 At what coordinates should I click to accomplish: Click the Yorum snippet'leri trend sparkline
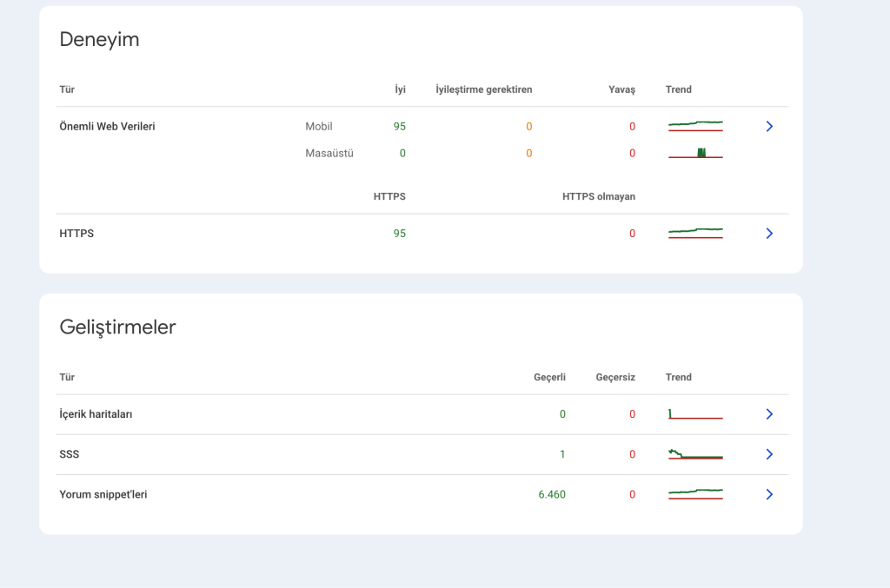point(695,494)
